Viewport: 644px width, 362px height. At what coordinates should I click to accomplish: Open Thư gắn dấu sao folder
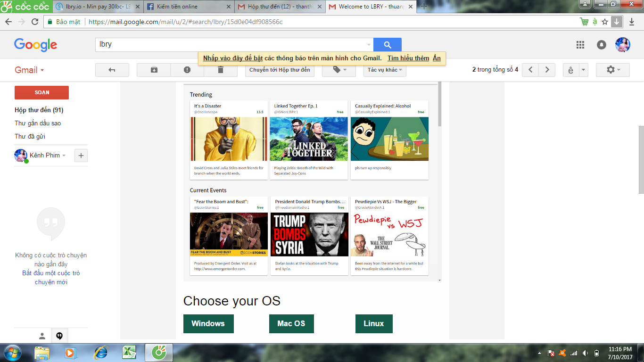click(x=38, y=123)
